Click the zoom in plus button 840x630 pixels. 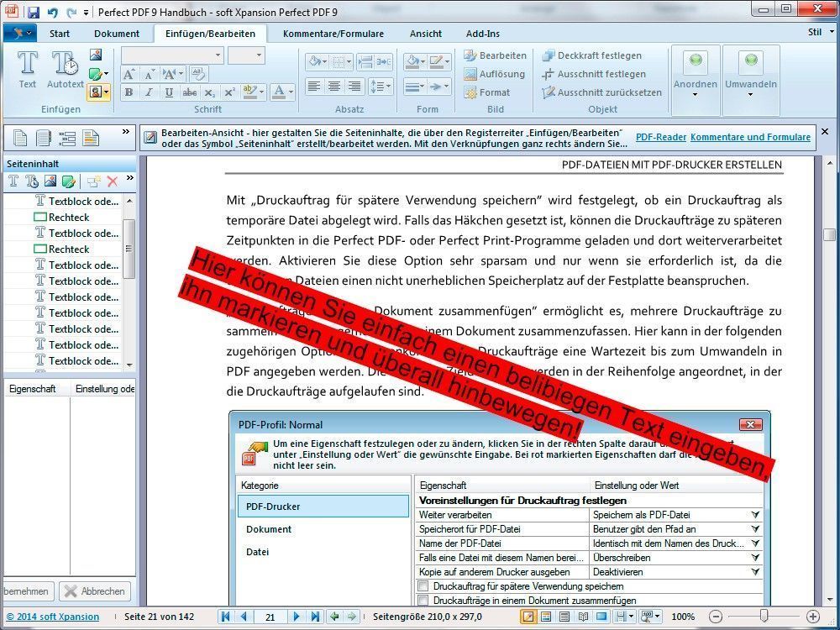pos(812,617)
